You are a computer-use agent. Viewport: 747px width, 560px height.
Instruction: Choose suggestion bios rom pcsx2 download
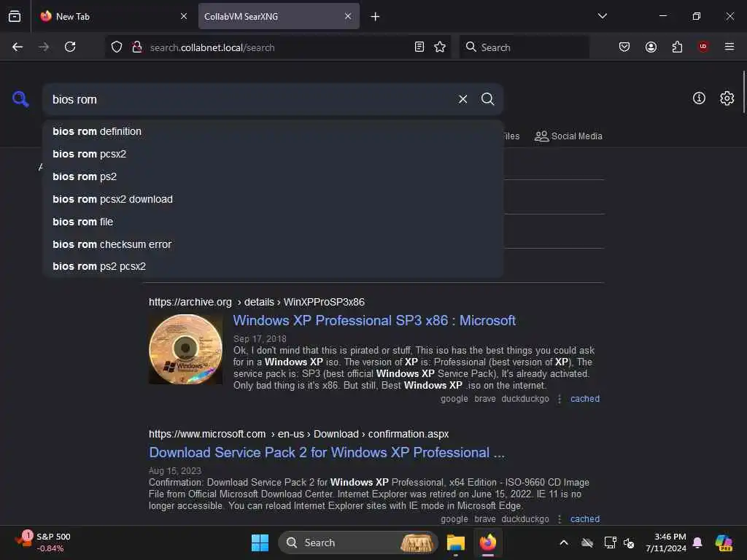click(x=273, y=199)
